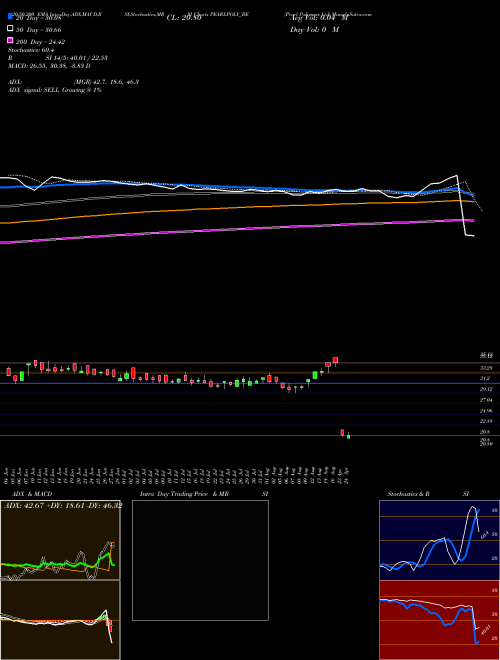Click the '(MGR) 42.7, 18.6, 46.3' ADX values
Screen dimensions: 500x660
tap(106, 82)
